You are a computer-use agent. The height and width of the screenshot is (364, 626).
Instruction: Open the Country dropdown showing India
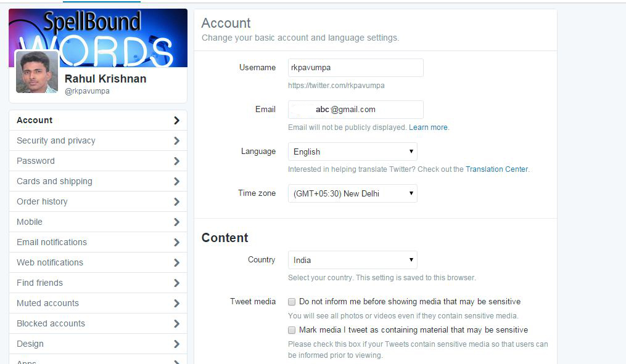coord(353,260)
